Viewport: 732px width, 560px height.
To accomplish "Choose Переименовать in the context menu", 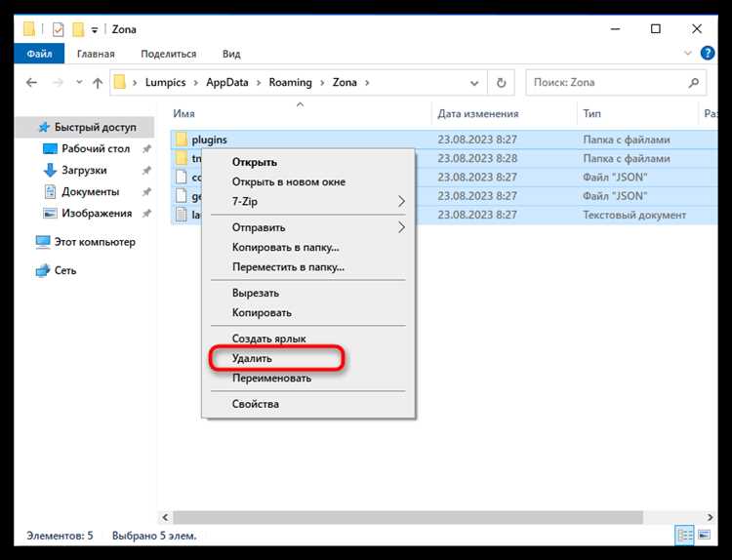I will (x=308, y=378).
